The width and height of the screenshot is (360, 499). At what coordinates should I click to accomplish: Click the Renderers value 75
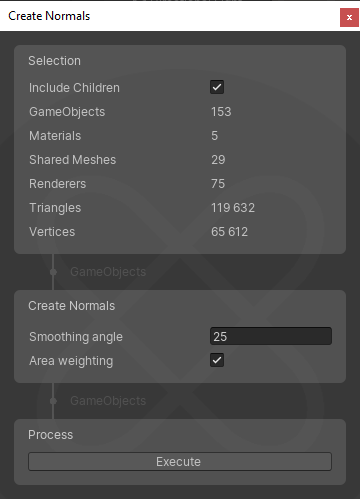[218, 184]
